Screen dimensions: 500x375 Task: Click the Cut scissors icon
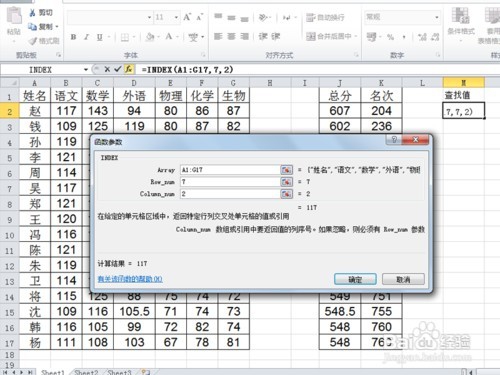tap(32, 13)
